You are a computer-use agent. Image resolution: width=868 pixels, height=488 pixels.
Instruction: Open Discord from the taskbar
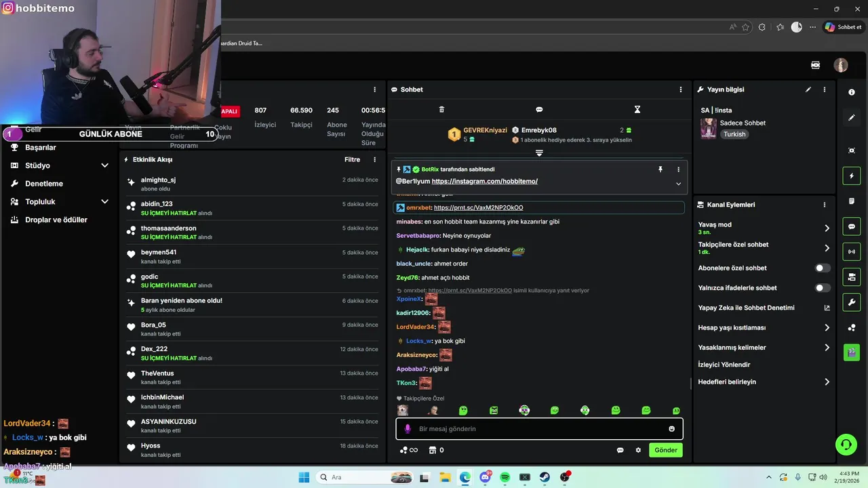pyautogui.click(x=485, y=477)
